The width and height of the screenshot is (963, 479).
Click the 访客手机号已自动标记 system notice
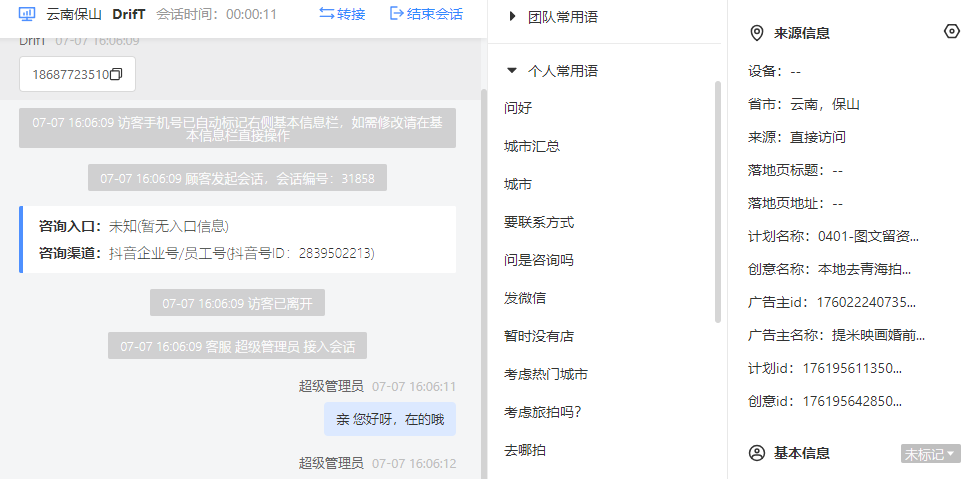coord(237,128)
